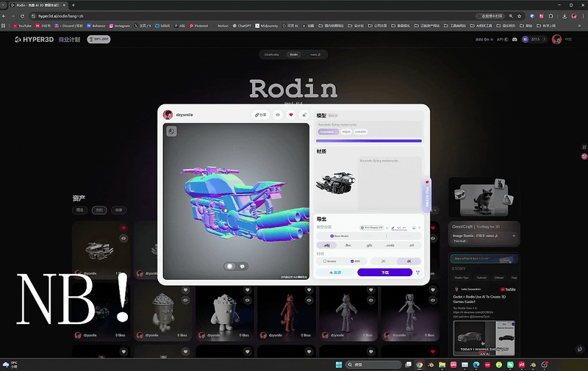The height and width of the screenshot is (371, 588).
Task: Toggle the eye visibility icon in modal header
Action: 278,115
